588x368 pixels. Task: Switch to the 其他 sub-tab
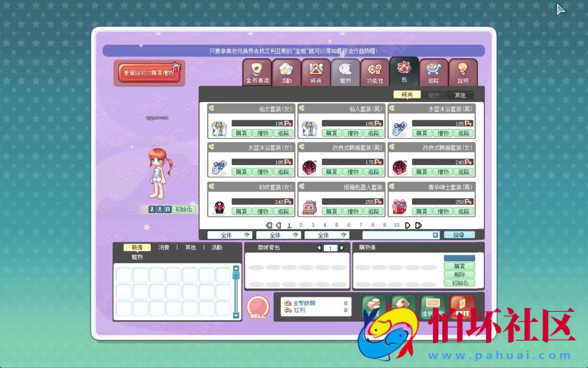point(460,95)
